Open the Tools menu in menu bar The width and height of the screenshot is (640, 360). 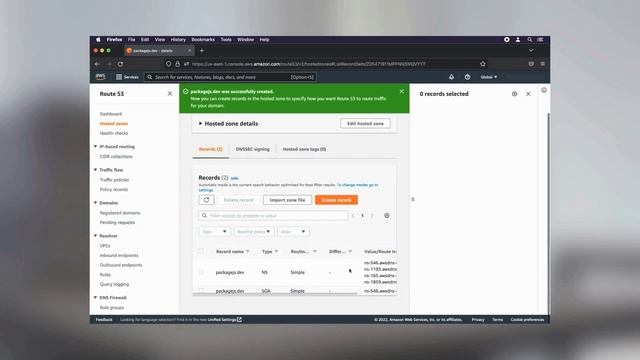pos(226,40)
